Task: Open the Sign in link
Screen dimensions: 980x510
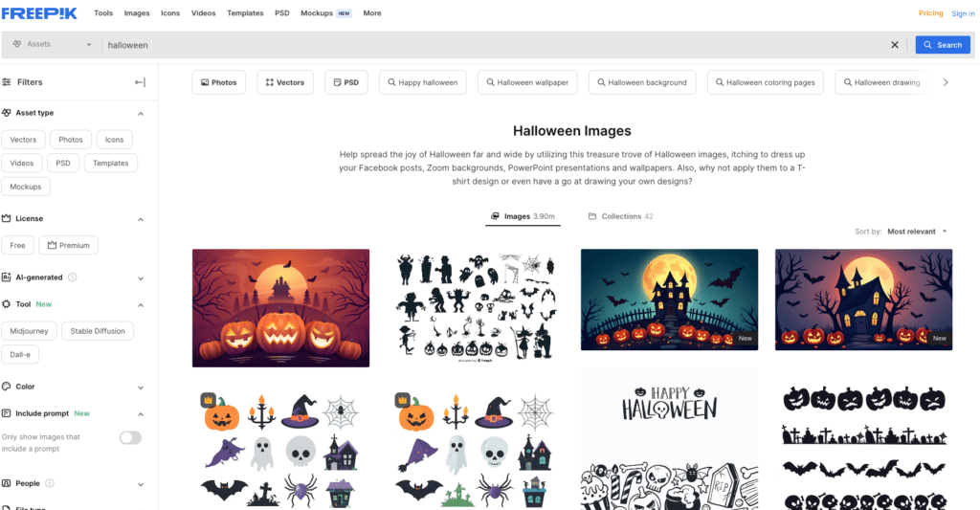Action: [962, 13]
